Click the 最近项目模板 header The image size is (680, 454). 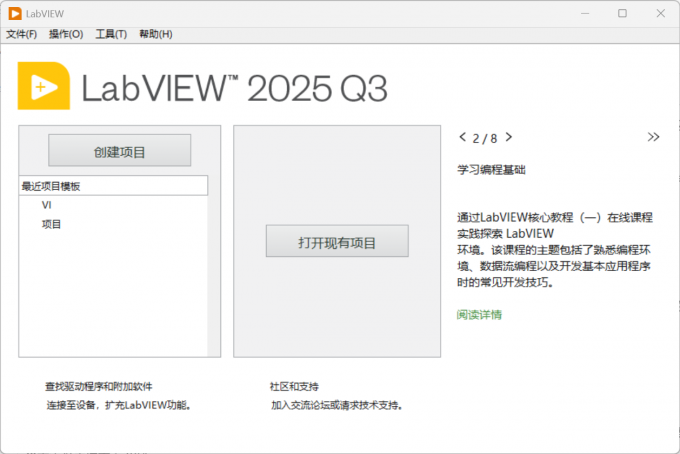[113, 186]
